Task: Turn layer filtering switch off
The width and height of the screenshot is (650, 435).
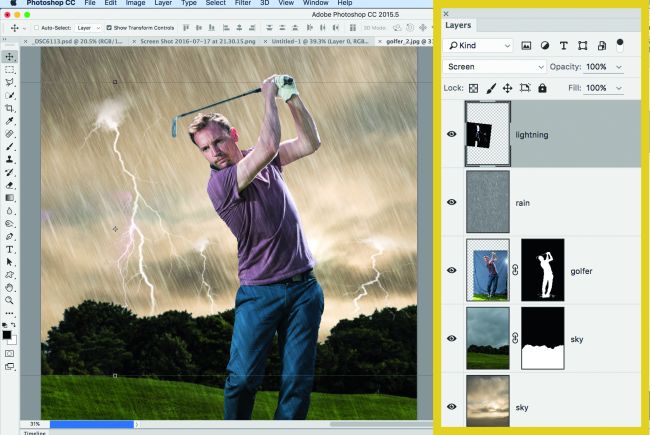Action: (620, 45)
